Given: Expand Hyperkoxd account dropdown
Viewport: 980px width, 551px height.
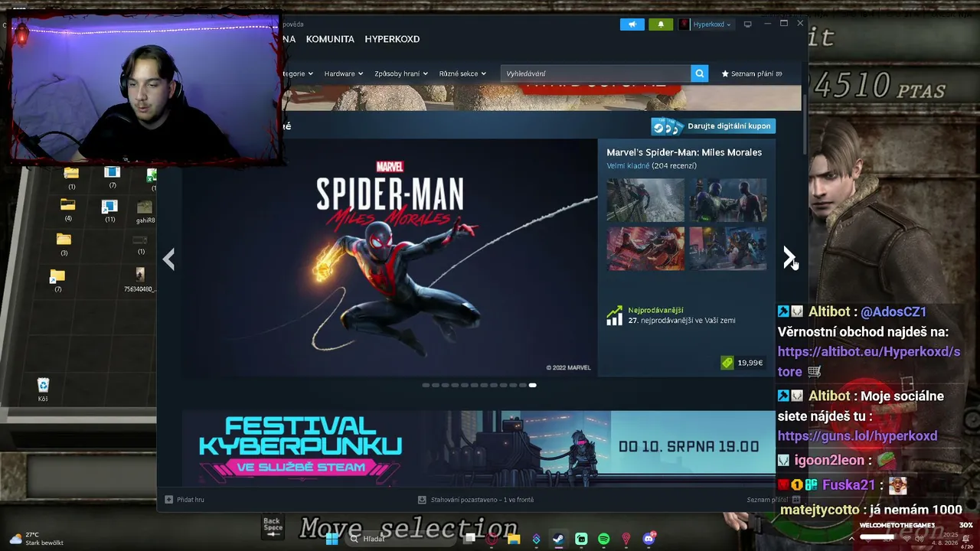Looking at the screenshot, I should pyautogui.click(x=728, y=24).
